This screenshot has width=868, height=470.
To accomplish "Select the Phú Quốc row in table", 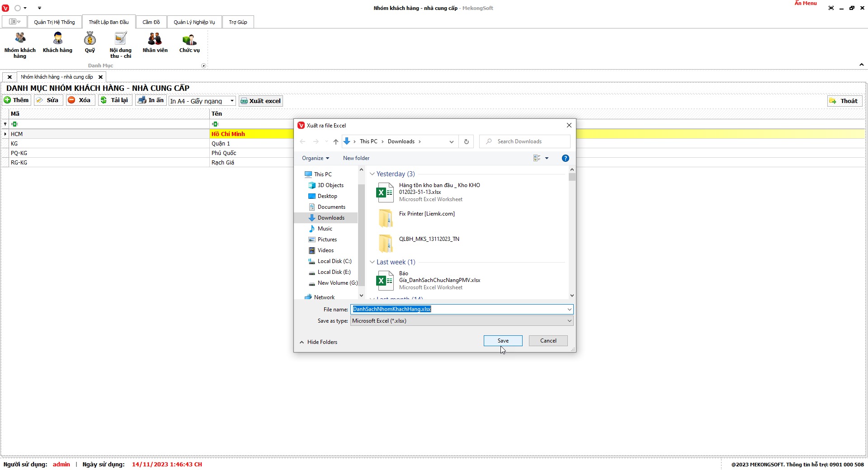I will [x=434, y=153].
